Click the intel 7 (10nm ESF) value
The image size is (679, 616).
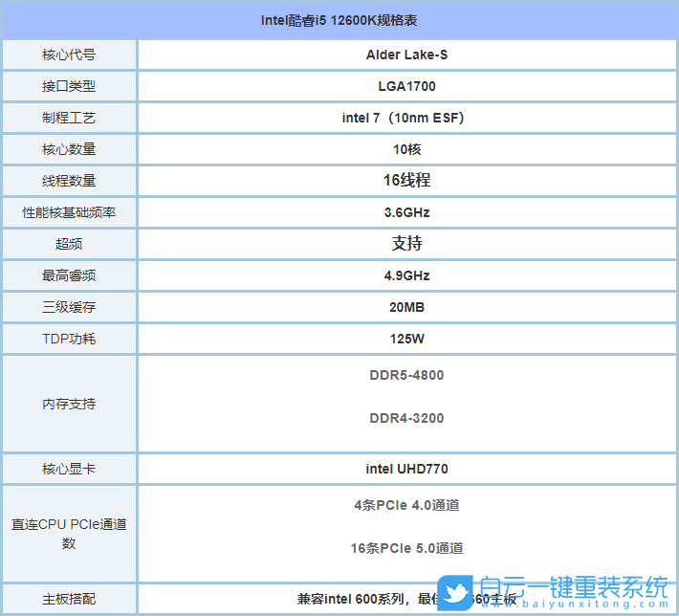pyautogui.click(x=403, y=118)
